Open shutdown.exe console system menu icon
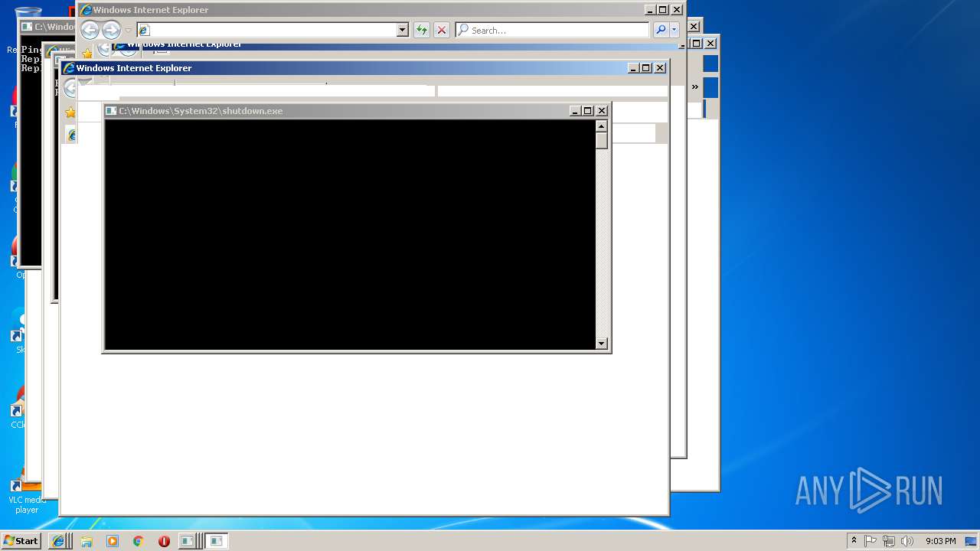The height and width of the screenshot is (551, 980). click(x=111, y=111)
